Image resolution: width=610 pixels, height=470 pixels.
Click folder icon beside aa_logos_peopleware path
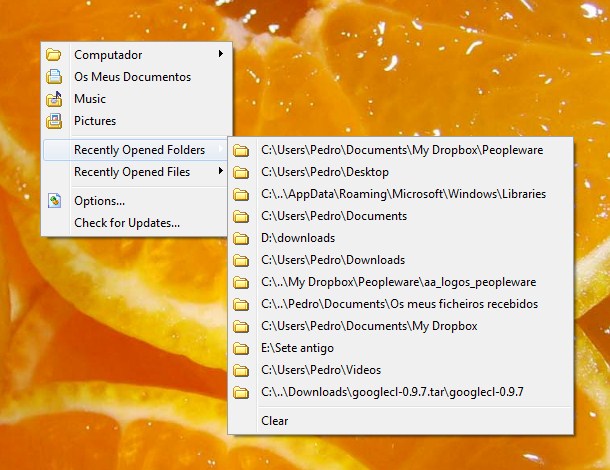[241, 282]
